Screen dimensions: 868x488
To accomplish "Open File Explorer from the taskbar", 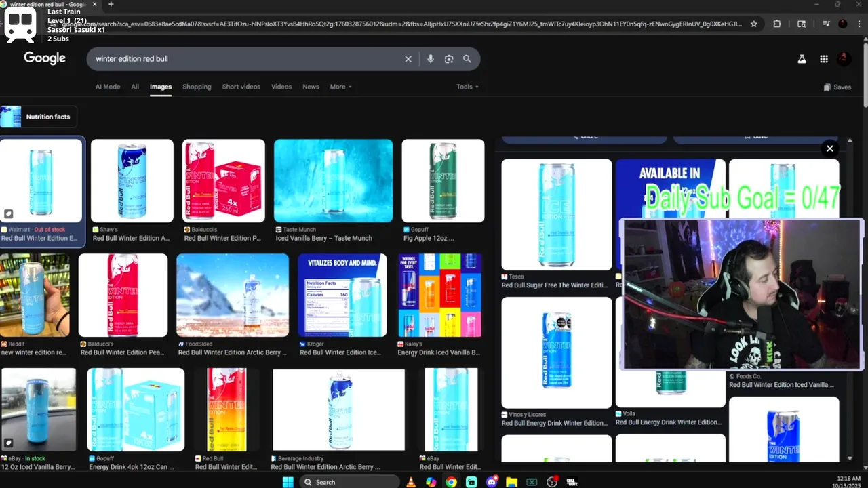I will [x=512, y=482].
